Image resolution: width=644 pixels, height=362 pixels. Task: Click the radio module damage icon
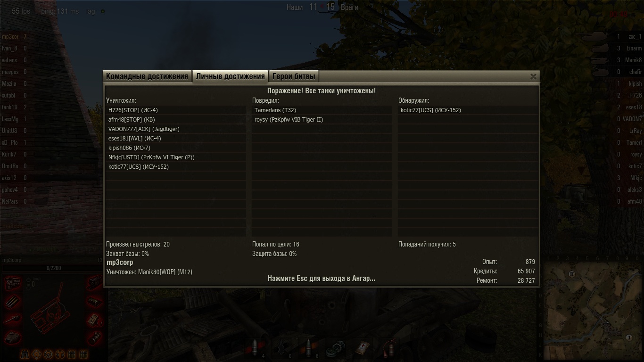[95, 319]
